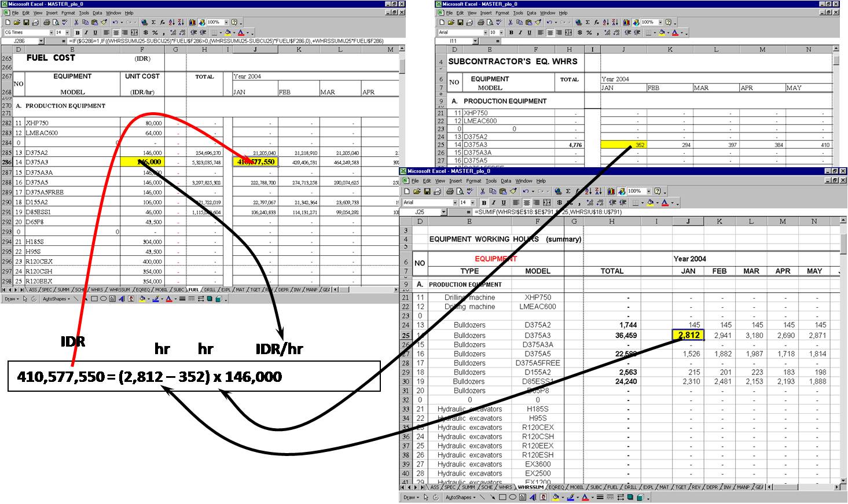This screenshot has height=504, width=848.
Task: Toggle Italic formatting
Action: 86,33
